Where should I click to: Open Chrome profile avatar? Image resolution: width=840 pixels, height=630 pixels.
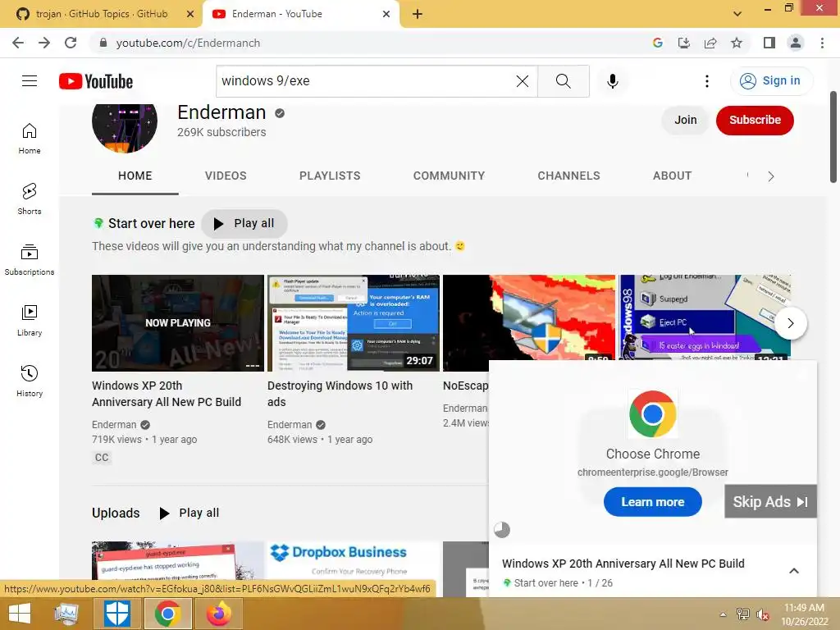(x=796, y=43)
